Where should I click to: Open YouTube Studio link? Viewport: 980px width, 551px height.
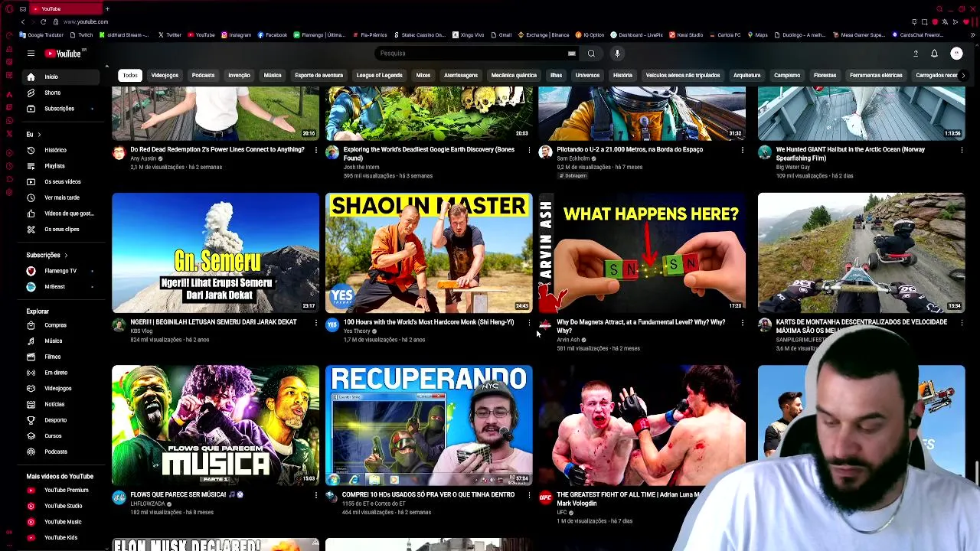click(61, 506)
